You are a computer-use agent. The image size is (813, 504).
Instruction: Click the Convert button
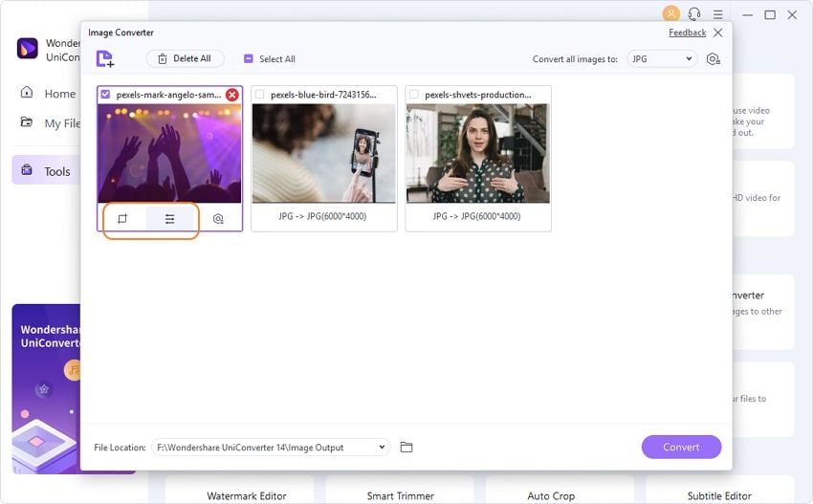pyautogui.click(x=681, y=447)
